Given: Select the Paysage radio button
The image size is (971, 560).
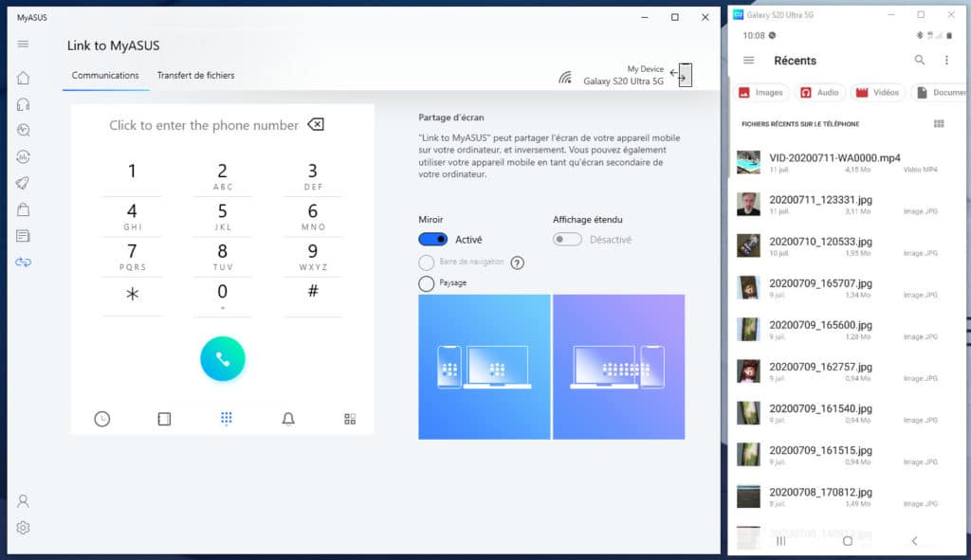Looking at the screenshot, I should coord(426,283).
